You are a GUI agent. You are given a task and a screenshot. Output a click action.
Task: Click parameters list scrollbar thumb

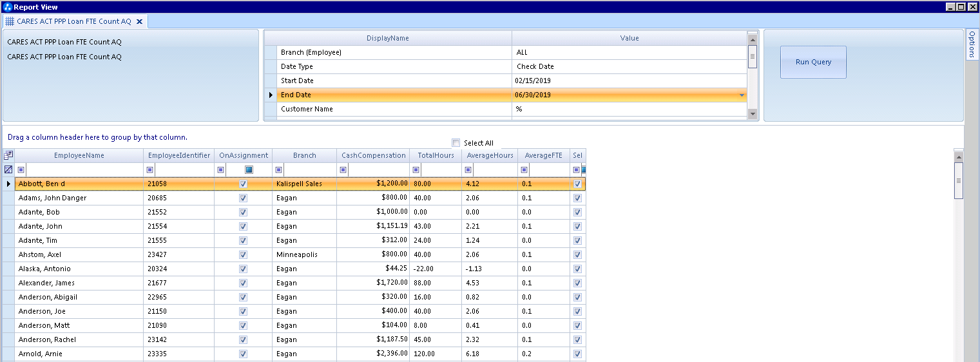(753, 56)
